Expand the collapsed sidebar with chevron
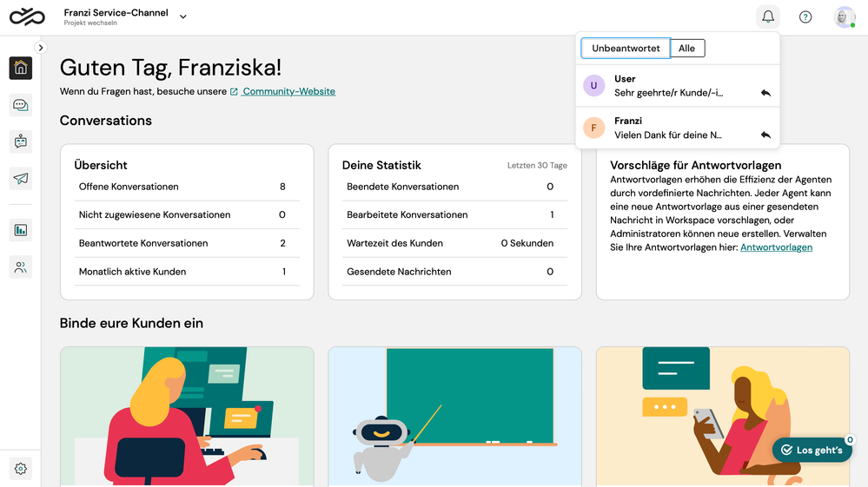Viewport: 868px width, 487px height. [41, 48]
